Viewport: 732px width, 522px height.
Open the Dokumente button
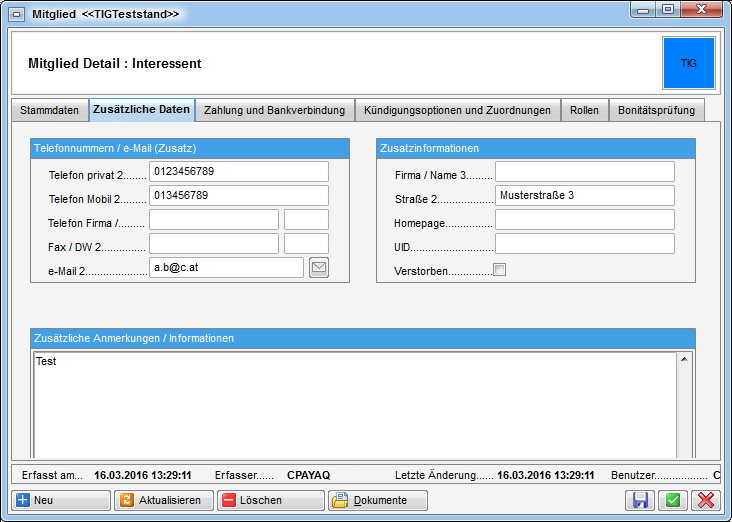378,500
